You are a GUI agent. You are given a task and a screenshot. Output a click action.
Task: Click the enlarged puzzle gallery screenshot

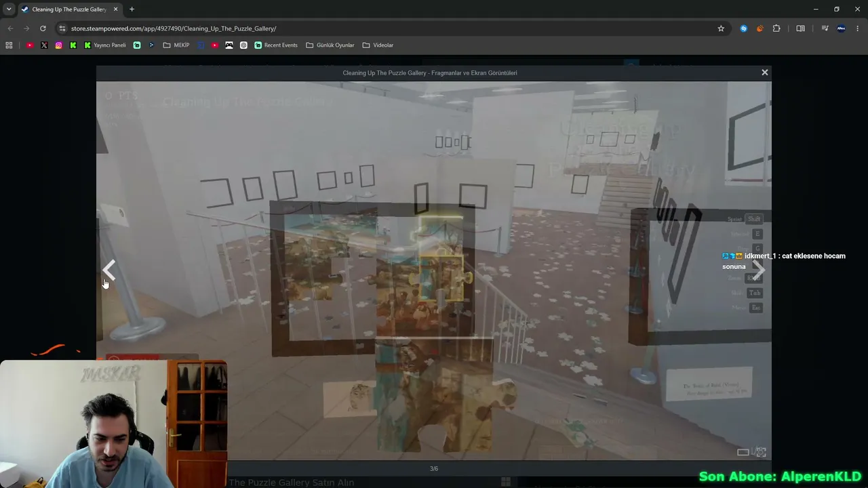point(433,270)
